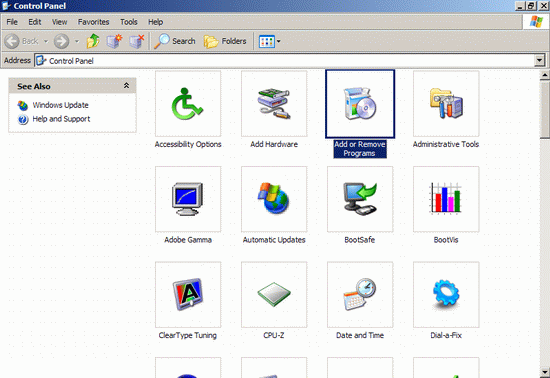Click the See Also header text
The image size is (550, 378).
tap(34, 86)
